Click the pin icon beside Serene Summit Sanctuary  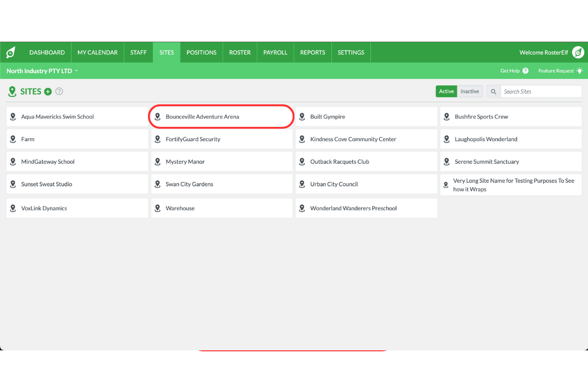(x=446, y=162)
